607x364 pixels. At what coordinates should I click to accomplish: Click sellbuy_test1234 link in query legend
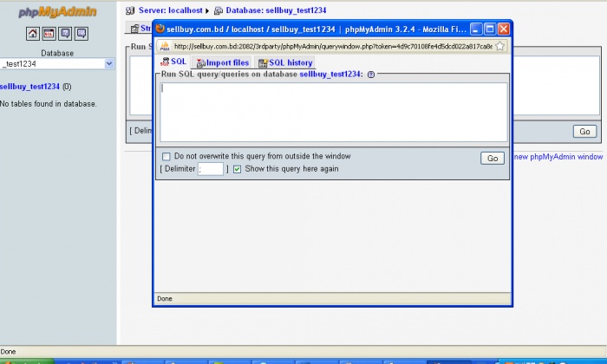click(x=330, y=75)
